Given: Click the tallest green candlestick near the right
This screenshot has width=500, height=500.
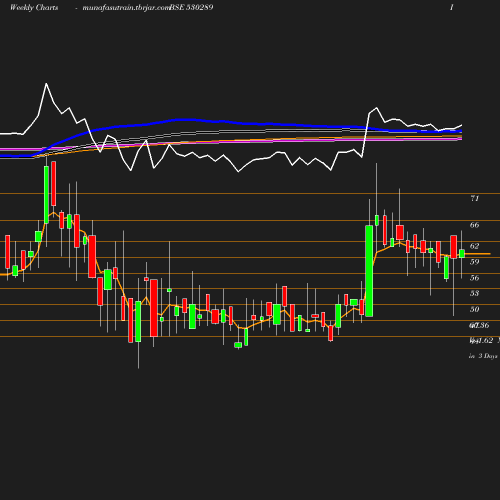Looking at the screenshot, I should (369, 271).
